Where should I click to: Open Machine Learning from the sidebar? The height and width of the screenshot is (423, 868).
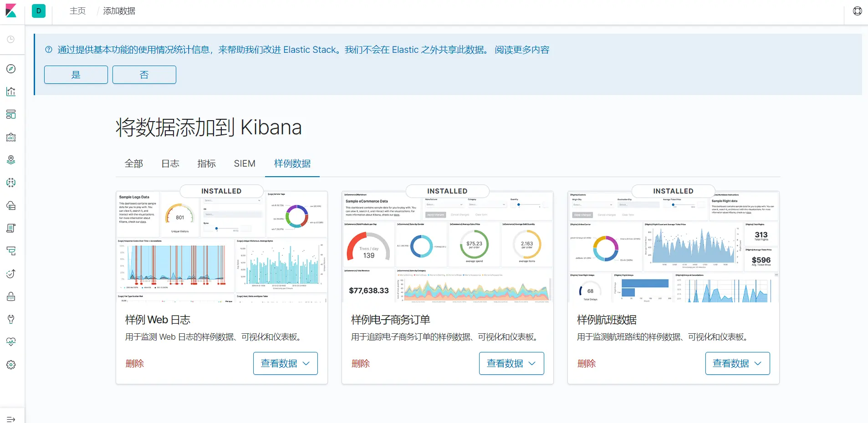11,183
